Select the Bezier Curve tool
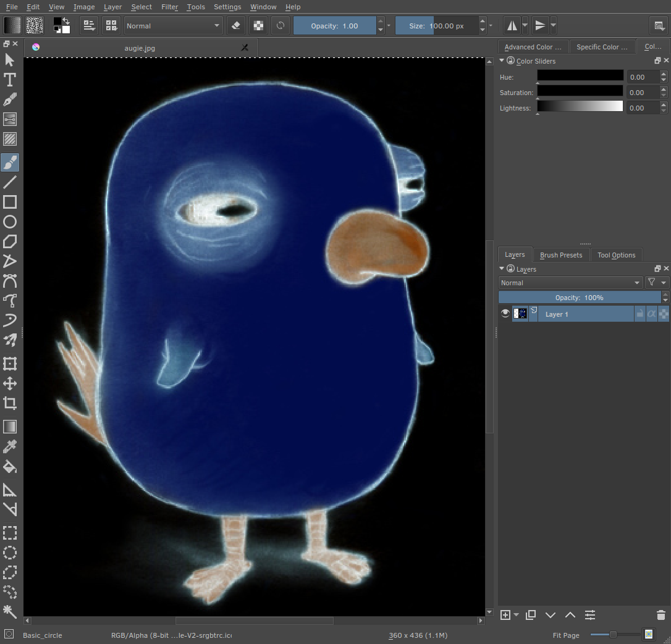This screenshot has height=644, width=671. tap(9, 281)
